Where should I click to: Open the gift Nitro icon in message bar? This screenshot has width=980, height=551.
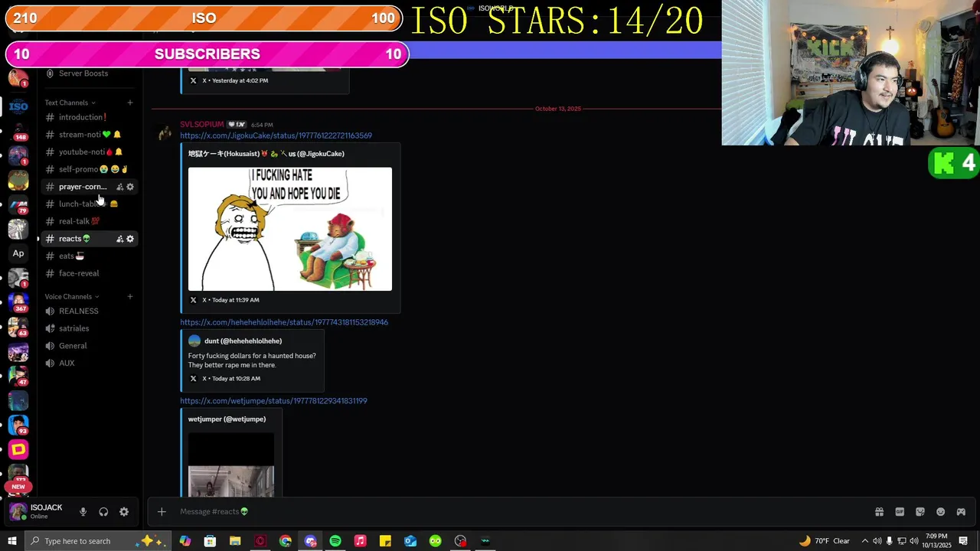(x=879, y=512)
